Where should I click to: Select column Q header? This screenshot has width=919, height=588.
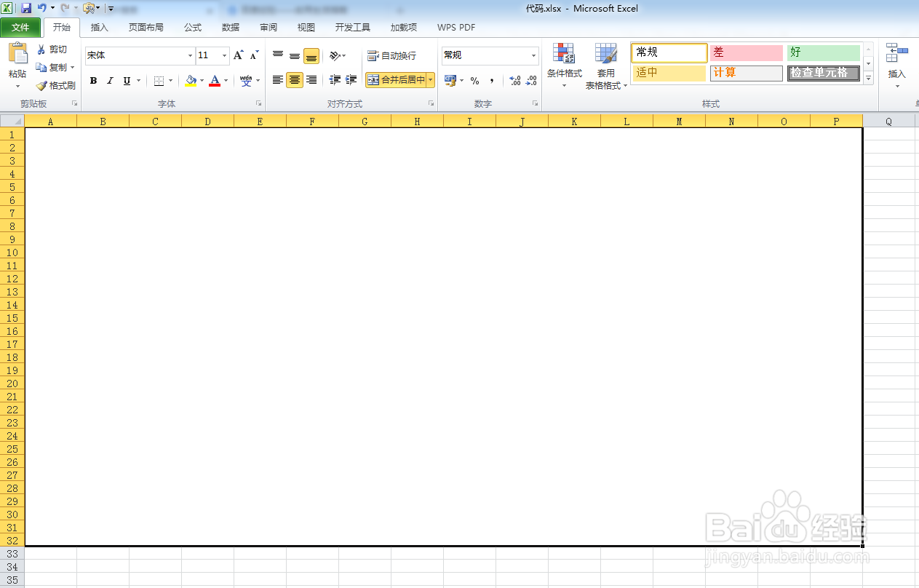(888, 122)
